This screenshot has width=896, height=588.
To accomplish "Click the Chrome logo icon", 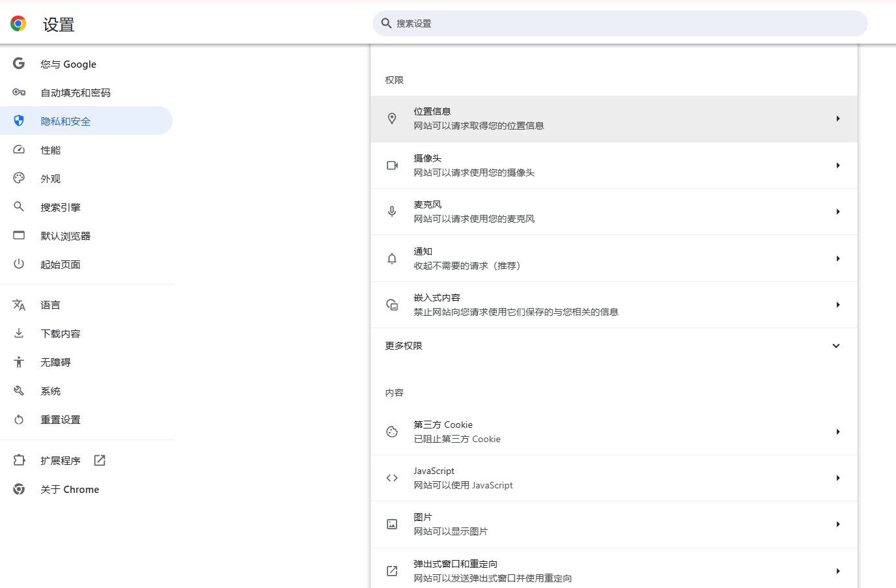I will click(x=18, y=24).
